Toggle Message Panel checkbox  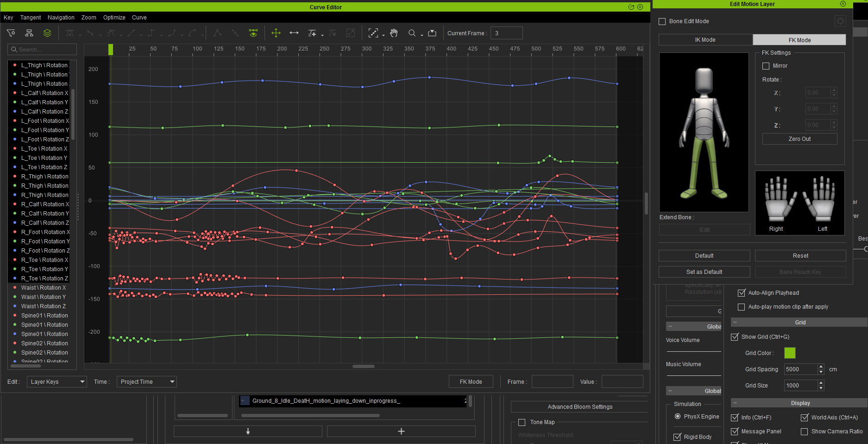735,431
